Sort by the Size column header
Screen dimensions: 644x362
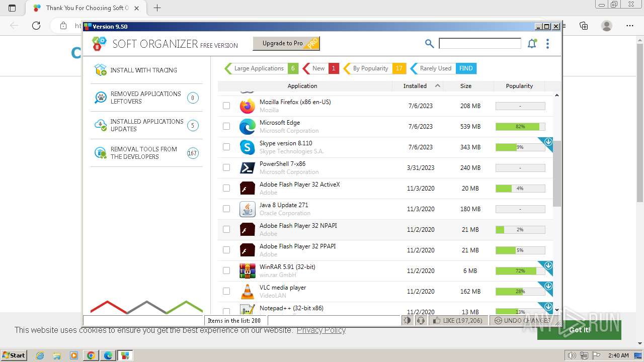coord(469,86)
